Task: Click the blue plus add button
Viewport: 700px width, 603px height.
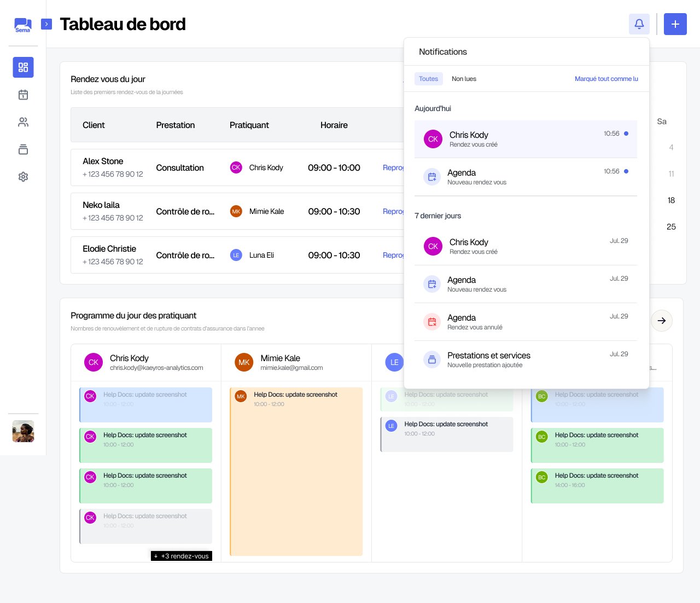Action: point(675,24)
